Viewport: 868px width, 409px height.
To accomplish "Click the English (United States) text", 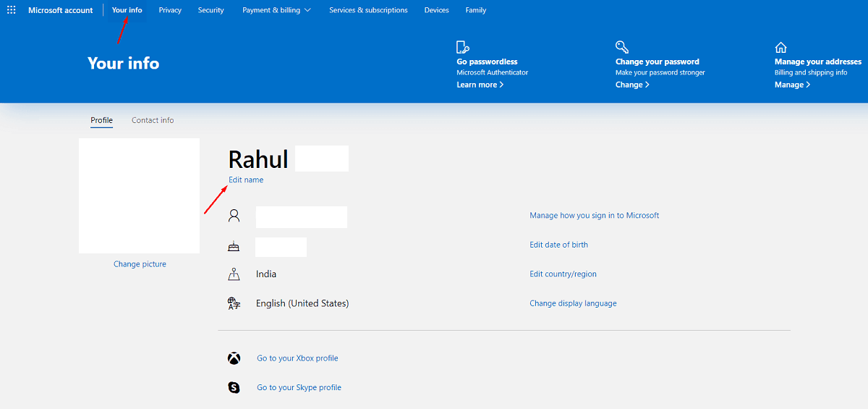I will pyautogui.click(x=302, y=303).
